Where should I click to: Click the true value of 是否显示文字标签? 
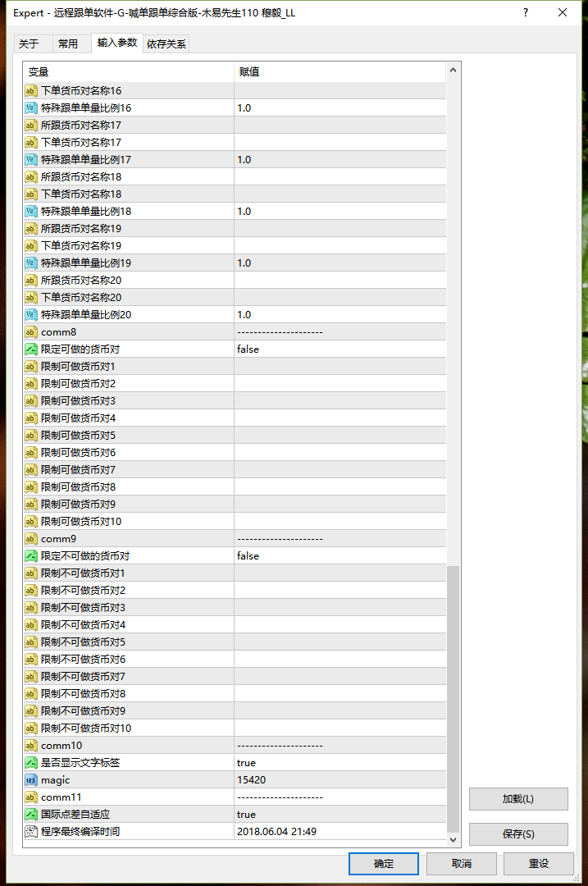tap(246, 763)
